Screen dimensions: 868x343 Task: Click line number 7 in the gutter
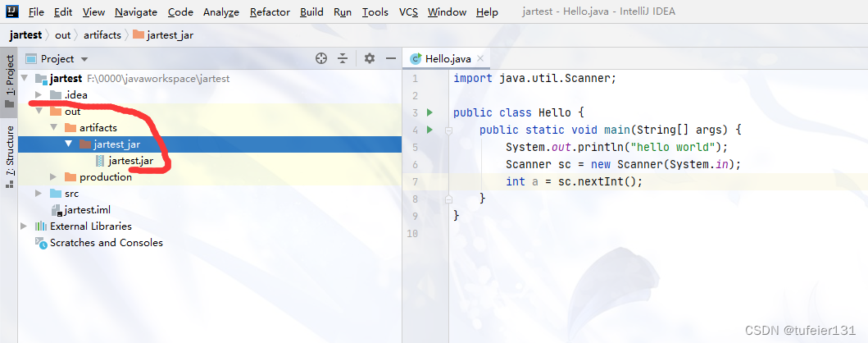coord(415,181)
